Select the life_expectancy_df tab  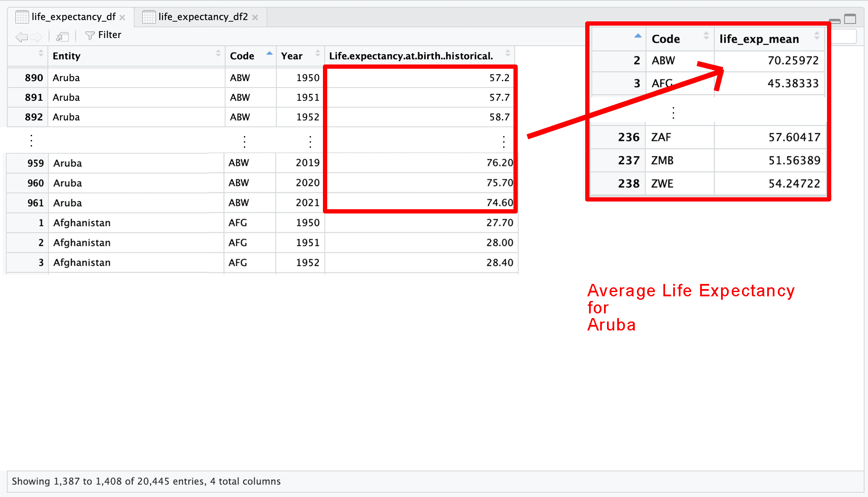point(73,17)
